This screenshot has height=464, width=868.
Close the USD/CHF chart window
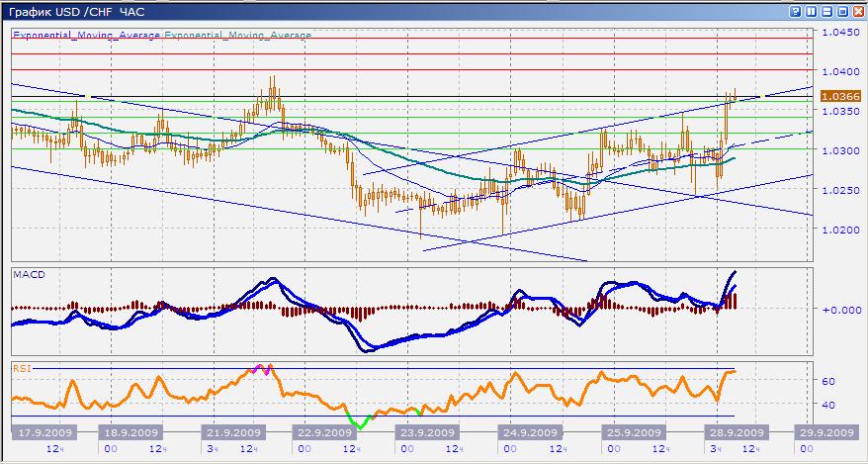856,10
